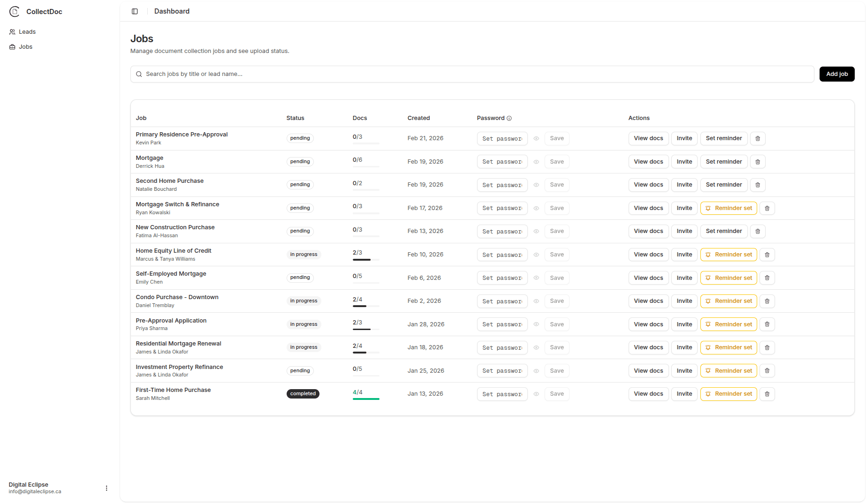Collapse the sidebar using the panel toggle icon
This screenshot has height=504, width=866.
(135, 11)
